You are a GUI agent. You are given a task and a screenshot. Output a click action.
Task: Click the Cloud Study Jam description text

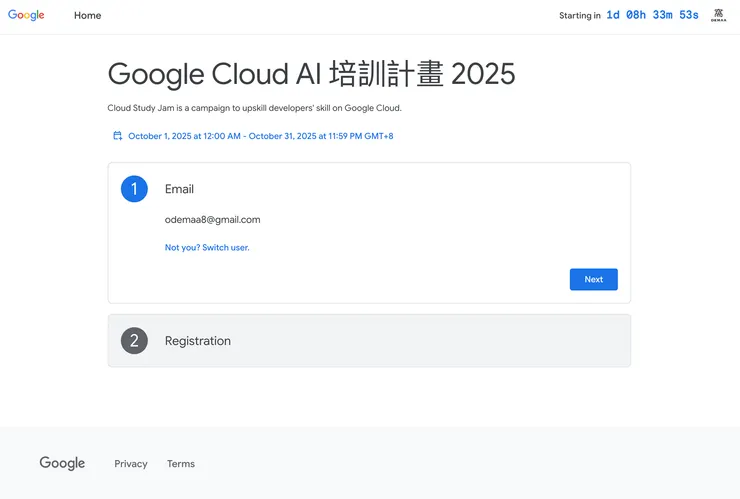click(x=254, y=108)
